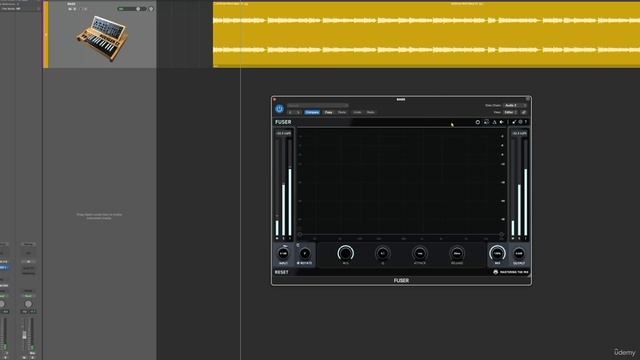Viewport: 640px width, 360px height.
Task: Open the Side Chain source dropdown
Action: (515, 105)
